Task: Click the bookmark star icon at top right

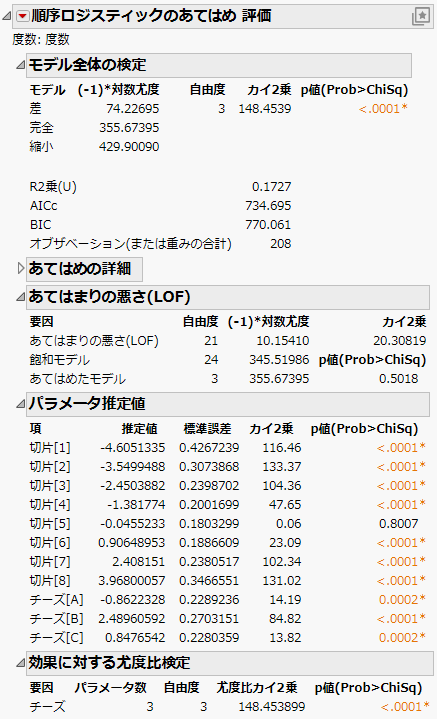Action: 421,17
